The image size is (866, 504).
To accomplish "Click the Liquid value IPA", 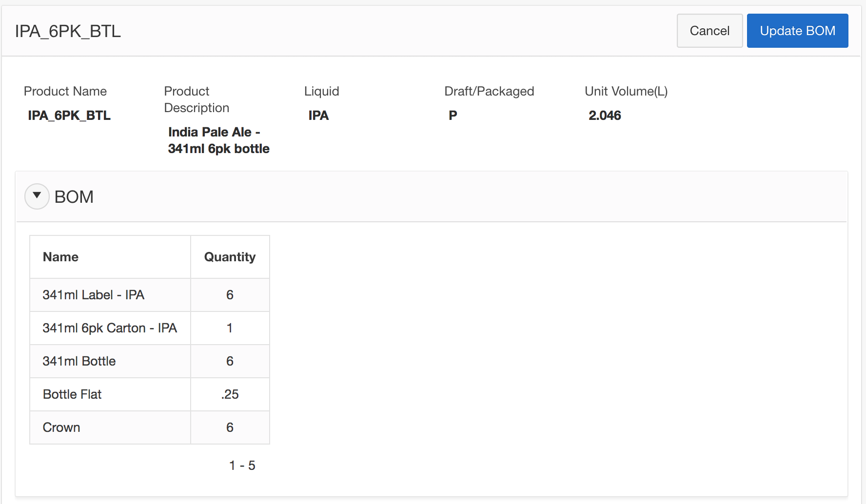I will [318, 116].
